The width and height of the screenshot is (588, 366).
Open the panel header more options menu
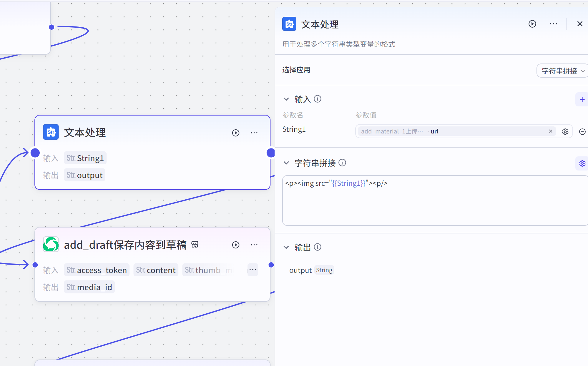click(x=553, y=24)
